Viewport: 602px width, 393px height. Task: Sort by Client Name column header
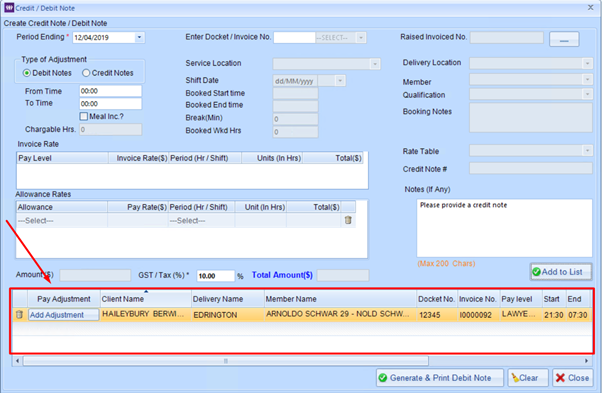146,299
